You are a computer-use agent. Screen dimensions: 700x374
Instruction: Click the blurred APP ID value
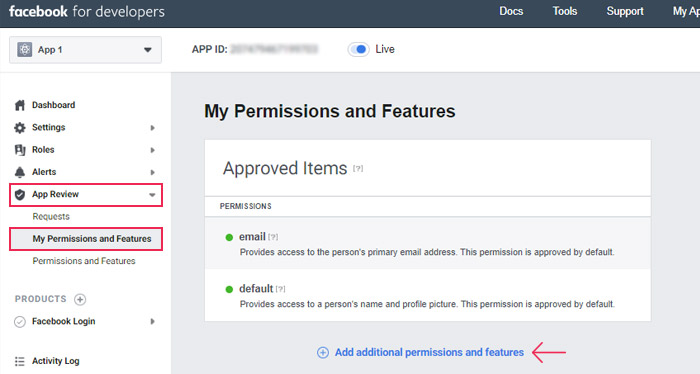pyautogui.click(x=274, y=49)
